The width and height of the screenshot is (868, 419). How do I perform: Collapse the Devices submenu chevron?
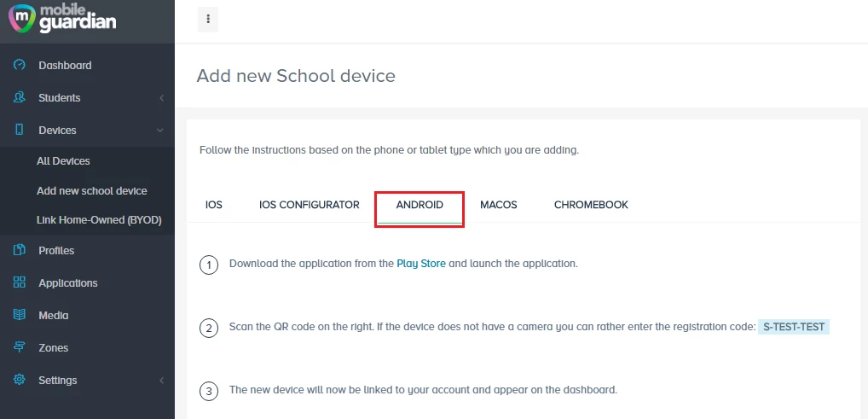pyautogui.click(x=160, y=131)
